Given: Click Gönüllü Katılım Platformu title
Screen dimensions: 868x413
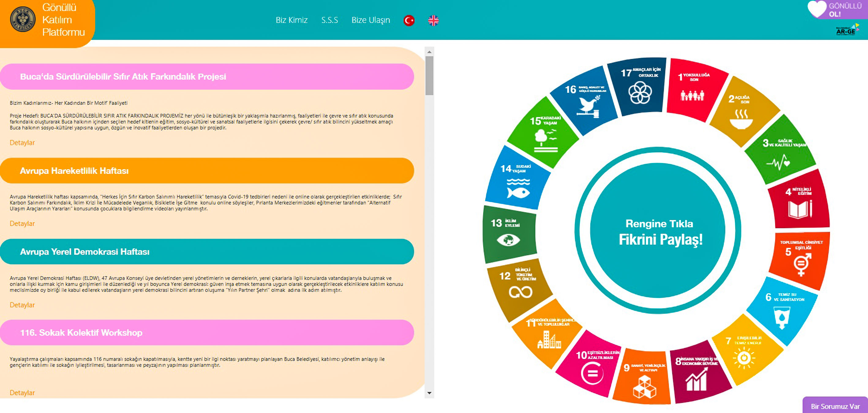Looking at the screenshot, I should (x=63, y=20).
